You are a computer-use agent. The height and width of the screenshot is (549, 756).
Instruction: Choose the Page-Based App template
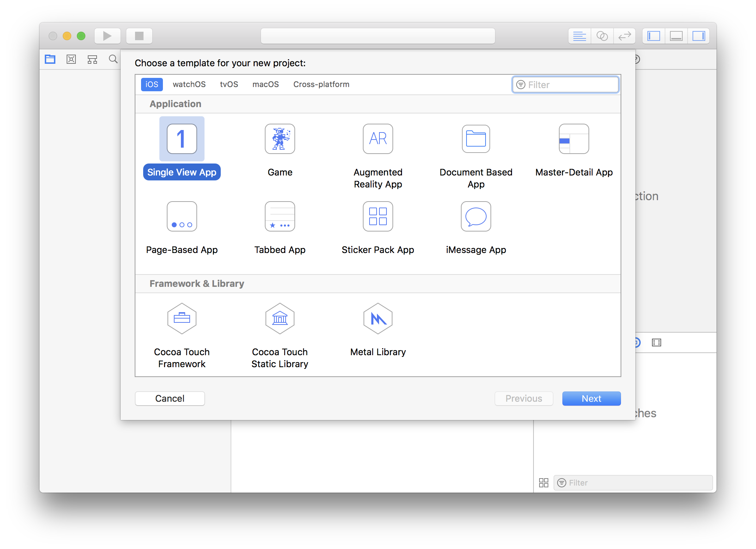tap(182, 216)
